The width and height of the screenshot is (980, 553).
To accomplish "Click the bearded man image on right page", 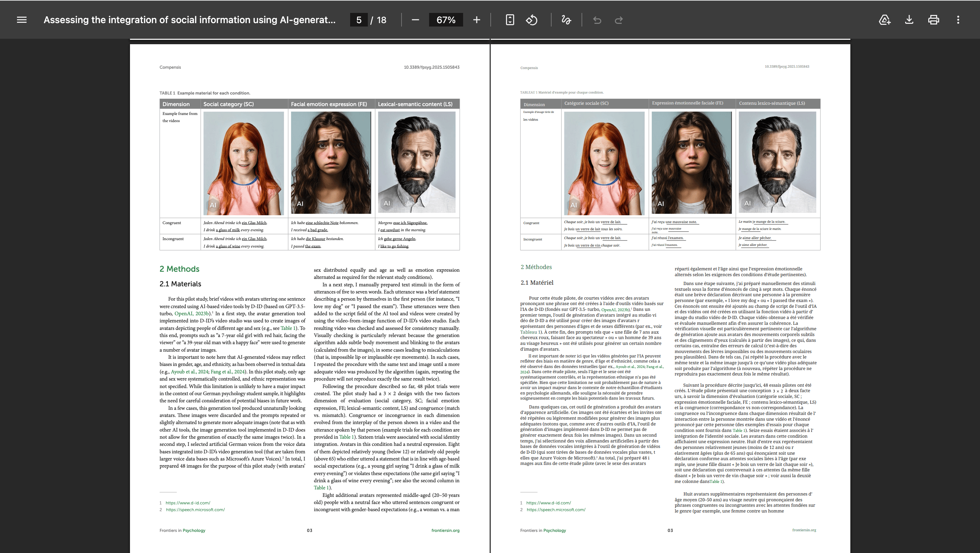I will [777, 162].
